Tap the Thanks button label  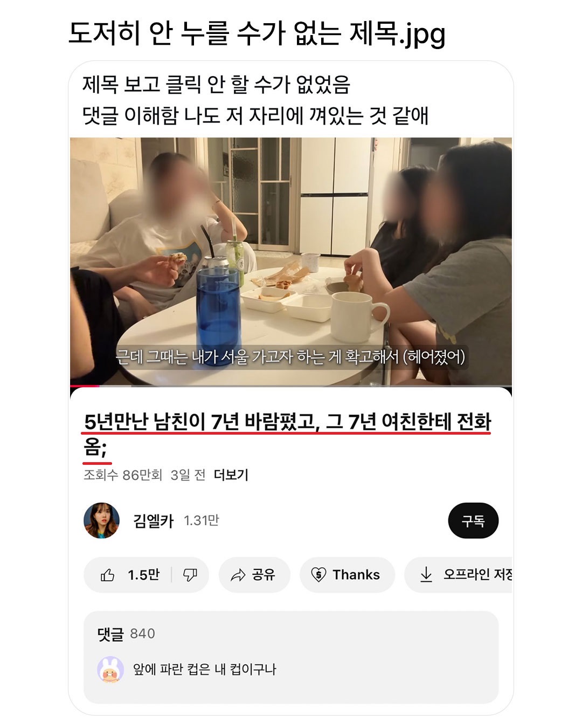[356, 575]
